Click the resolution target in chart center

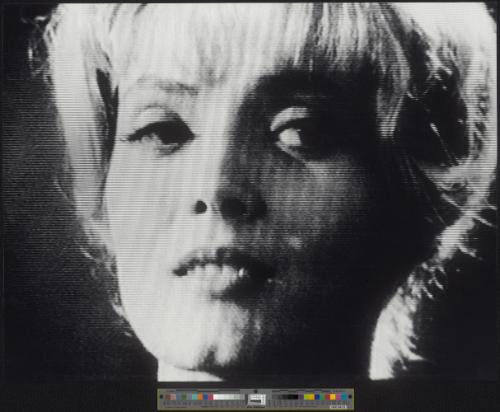[x=257, y=399]
